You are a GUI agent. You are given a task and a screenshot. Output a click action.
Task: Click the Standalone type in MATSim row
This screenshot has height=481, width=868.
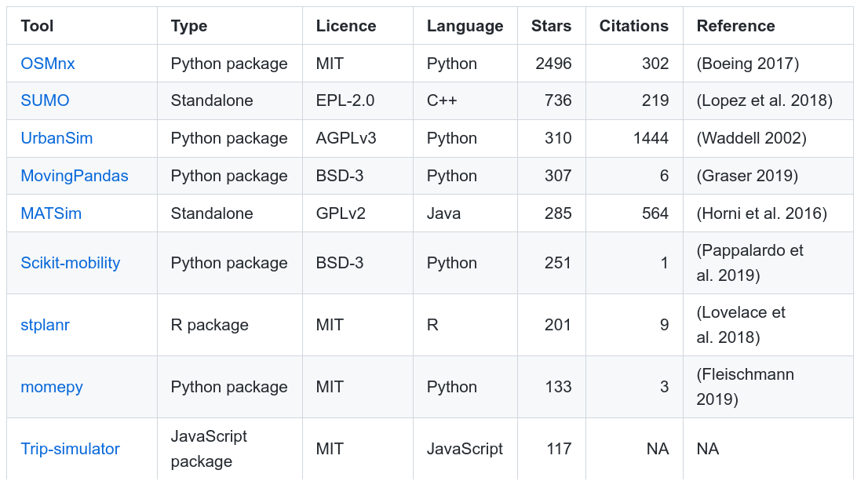click(211, 213)
